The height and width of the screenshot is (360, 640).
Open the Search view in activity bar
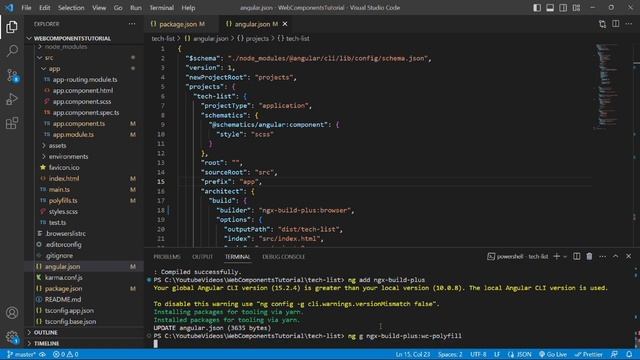[x=12, y=51]
